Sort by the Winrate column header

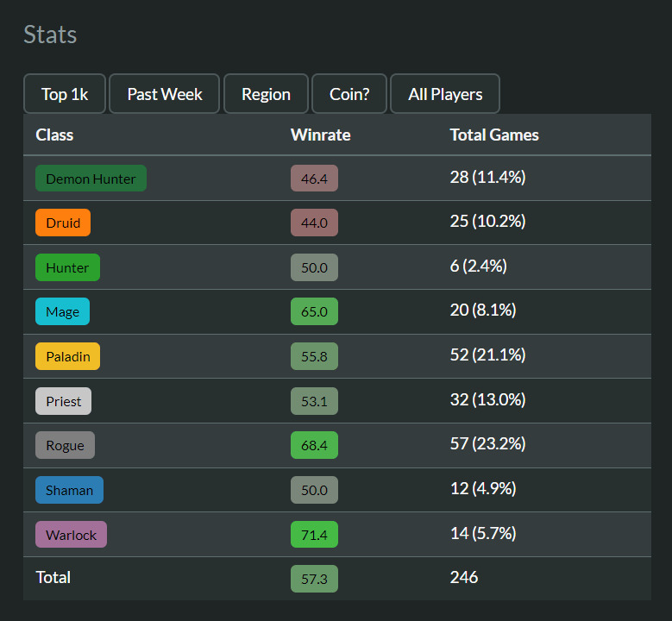tap(320, 135)
